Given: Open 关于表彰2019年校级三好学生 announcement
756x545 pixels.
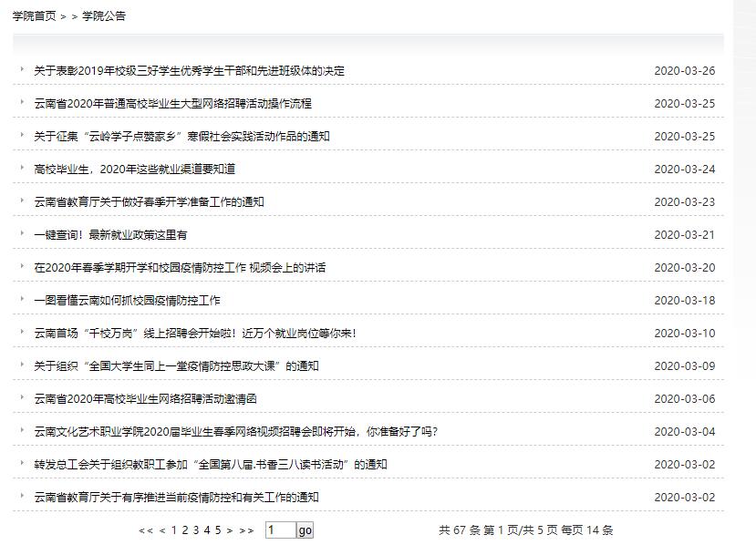Looking at the screenshot, I should (x=189, y=71).
